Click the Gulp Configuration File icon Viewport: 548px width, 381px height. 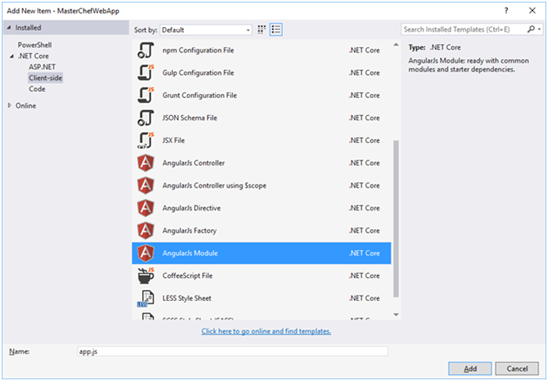tap(145, 73)
